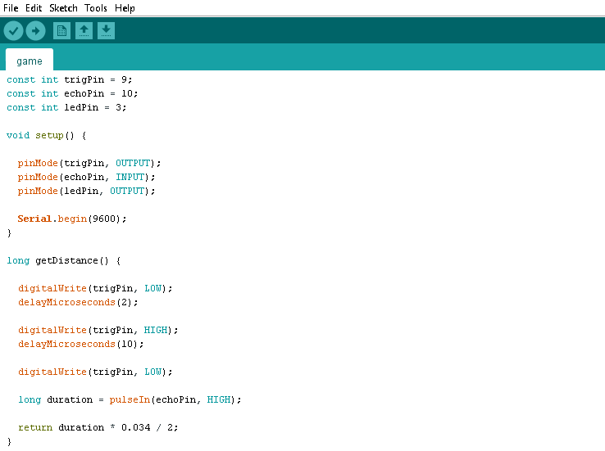Select the game sketch tab
The width and height of the screenshot is (605, 451).
pyautogui.click(x=29, y=61)
